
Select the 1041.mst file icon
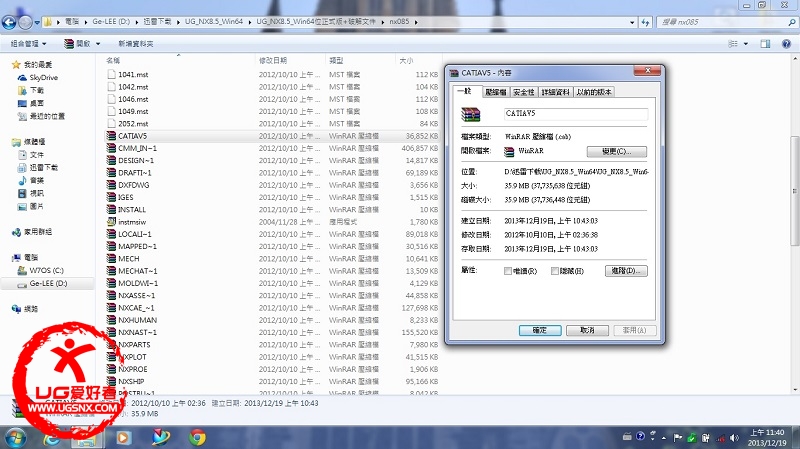(x=111, y=74)
